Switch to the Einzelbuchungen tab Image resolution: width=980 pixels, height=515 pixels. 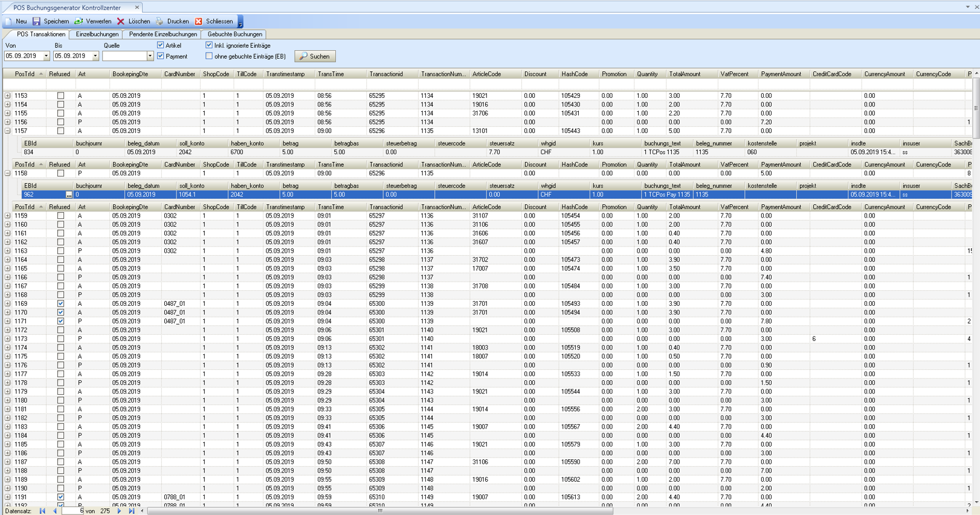tap(97, 34)
